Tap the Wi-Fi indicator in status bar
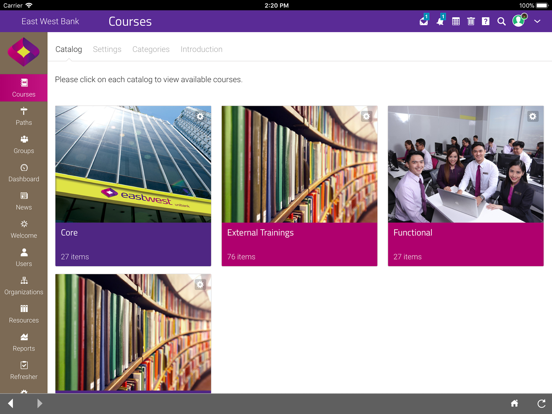This screenshot has height=414, width=552. coord(29,5)
